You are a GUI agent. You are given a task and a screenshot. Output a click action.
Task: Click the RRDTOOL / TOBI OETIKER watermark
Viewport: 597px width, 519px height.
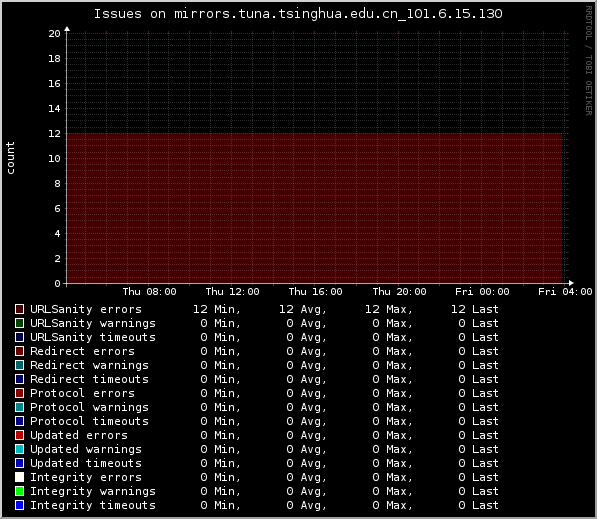589,61
